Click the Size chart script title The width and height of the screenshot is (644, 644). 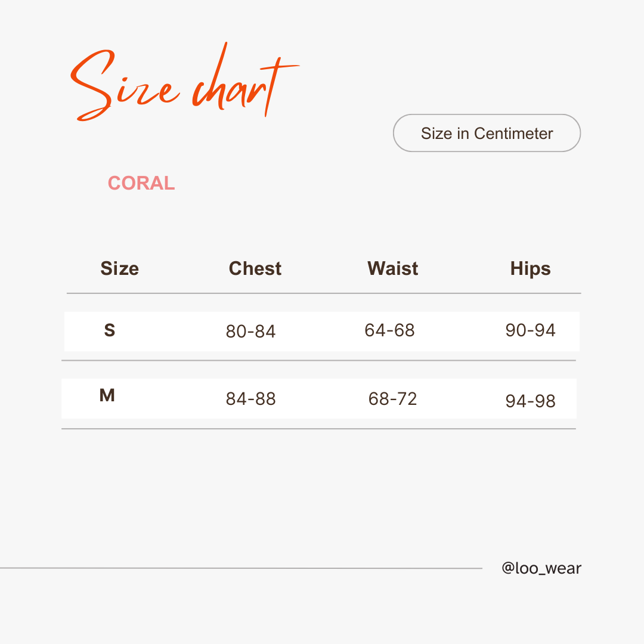[x=185, y=82]
